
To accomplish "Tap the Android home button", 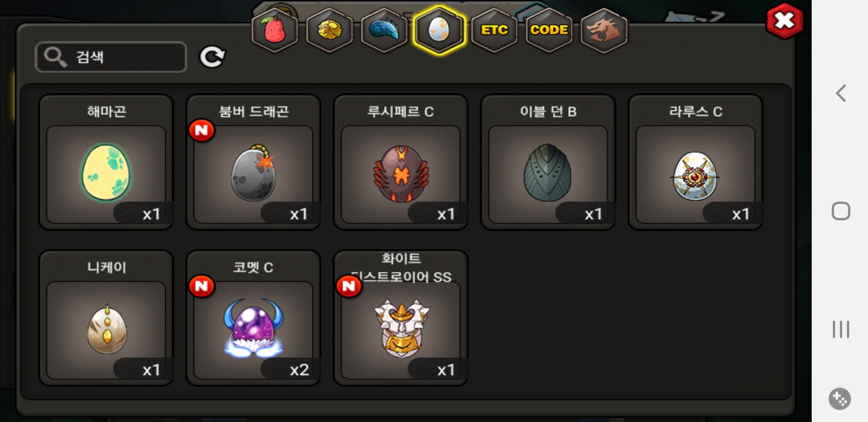I will coord(841,211).
